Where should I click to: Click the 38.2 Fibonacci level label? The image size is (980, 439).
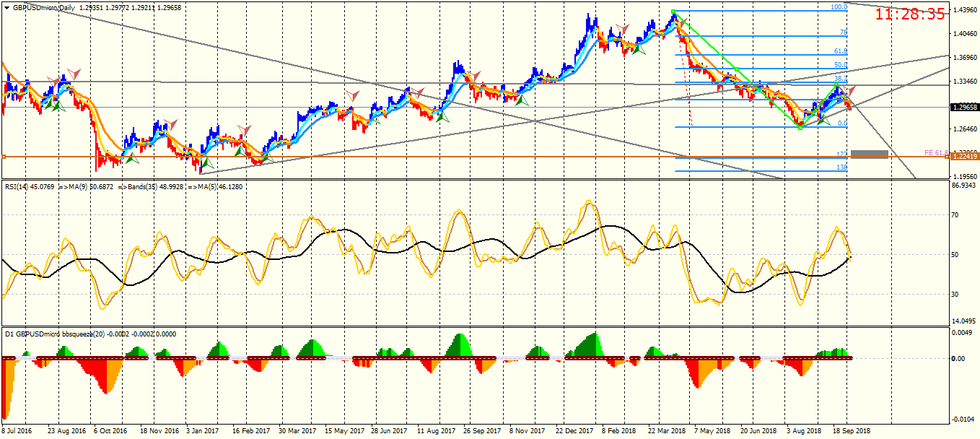[x=840, y=79]
